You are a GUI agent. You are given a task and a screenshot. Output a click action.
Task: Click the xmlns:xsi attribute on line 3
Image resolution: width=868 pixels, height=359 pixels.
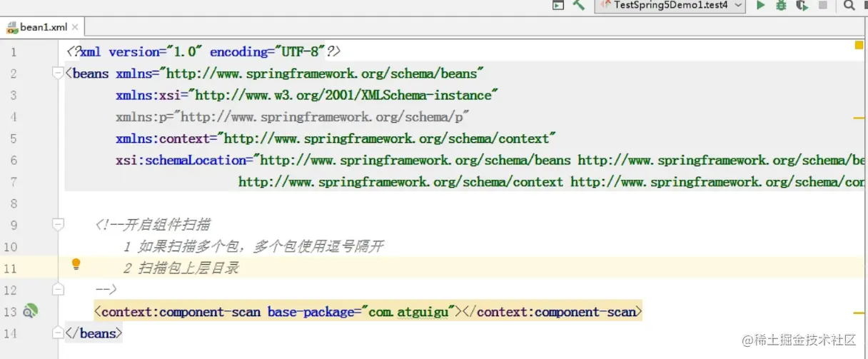(x=307, y=95)
